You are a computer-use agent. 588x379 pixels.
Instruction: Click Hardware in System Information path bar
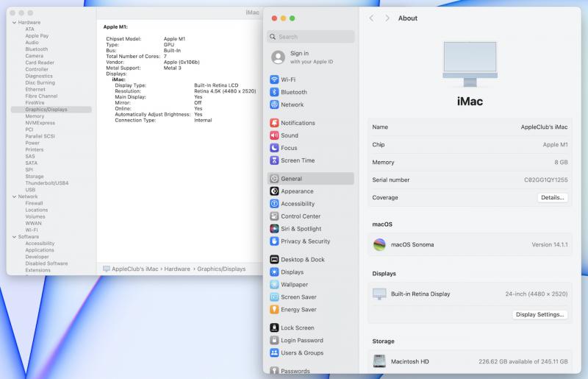click(177, 269)
